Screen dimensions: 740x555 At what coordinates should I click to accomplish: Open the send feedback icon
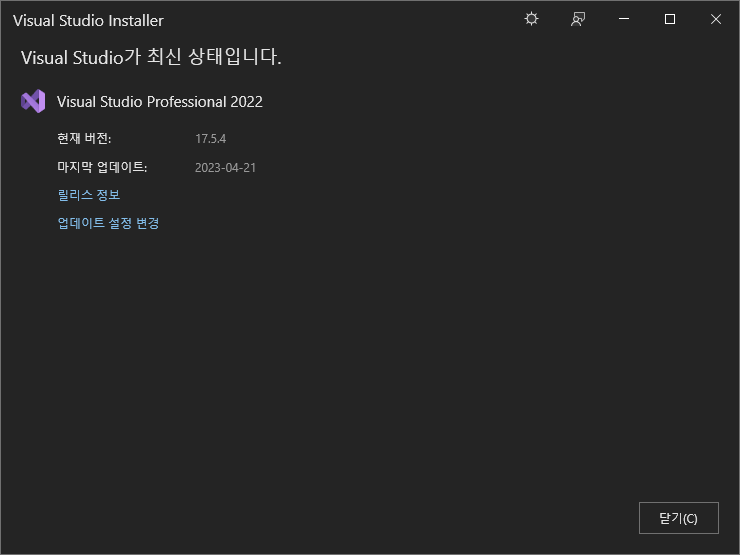click(x=578, y=19)
